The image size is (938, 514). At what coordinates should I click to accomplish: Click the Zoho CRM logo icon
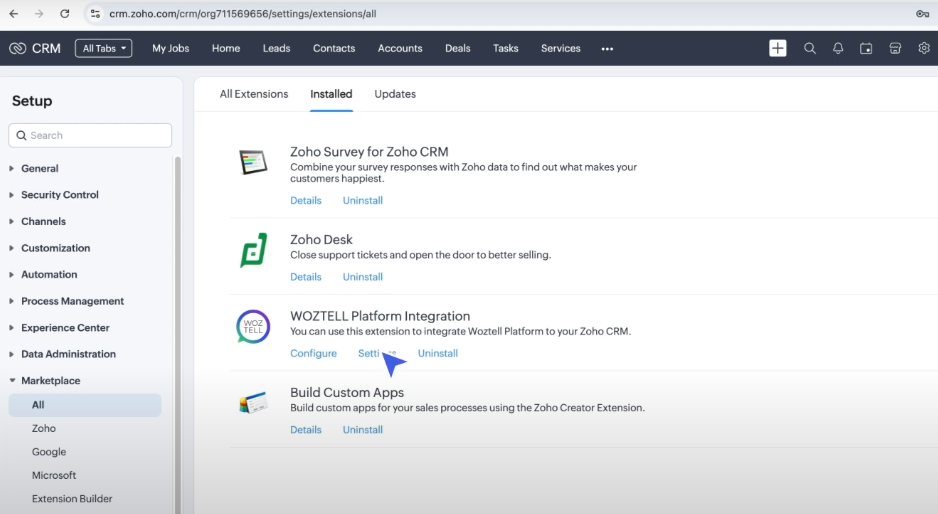tap(17, 48)
